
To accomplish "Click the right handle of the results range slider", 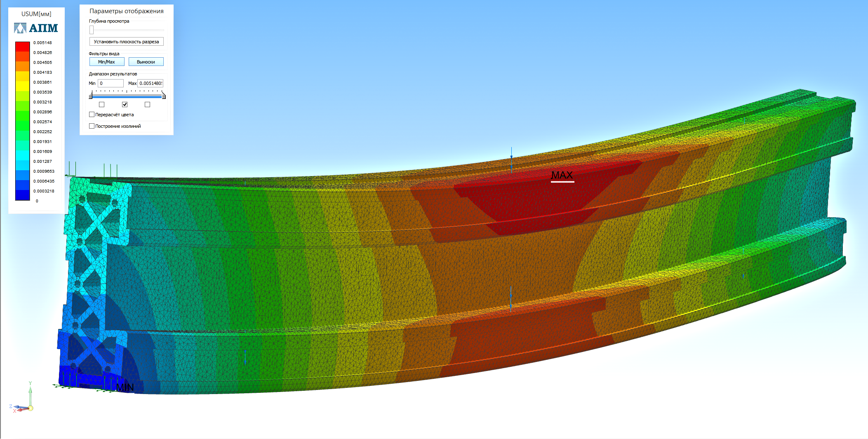I will click(164, 96).
